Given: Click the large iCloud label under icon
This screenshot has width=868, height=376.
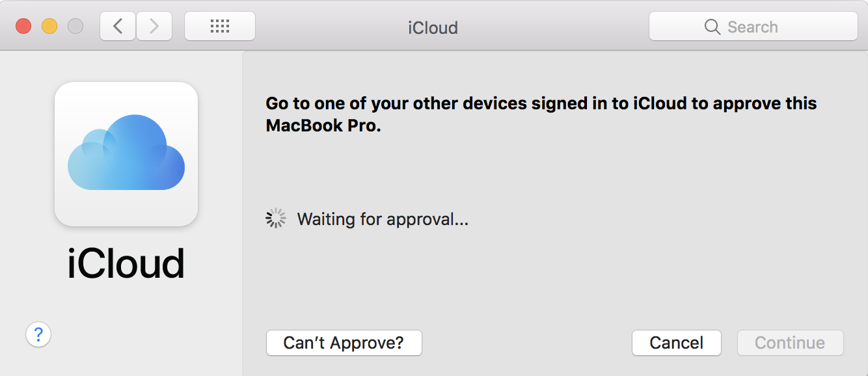Looking at the screenshot, I should coord(126,263).
